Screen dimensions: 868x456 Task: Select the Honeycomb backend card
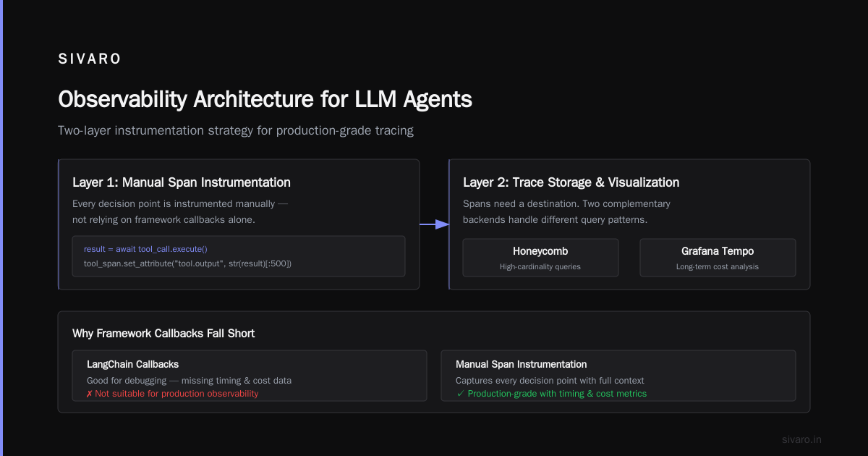(540, 258)
